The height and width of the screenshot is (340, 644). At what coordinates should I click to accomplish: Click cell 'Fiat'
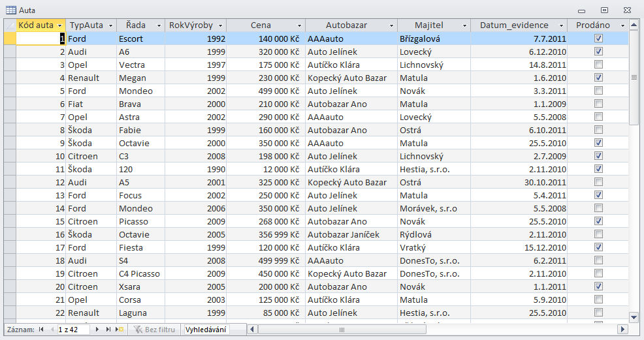pyautogui.click(x=91, y=104)
